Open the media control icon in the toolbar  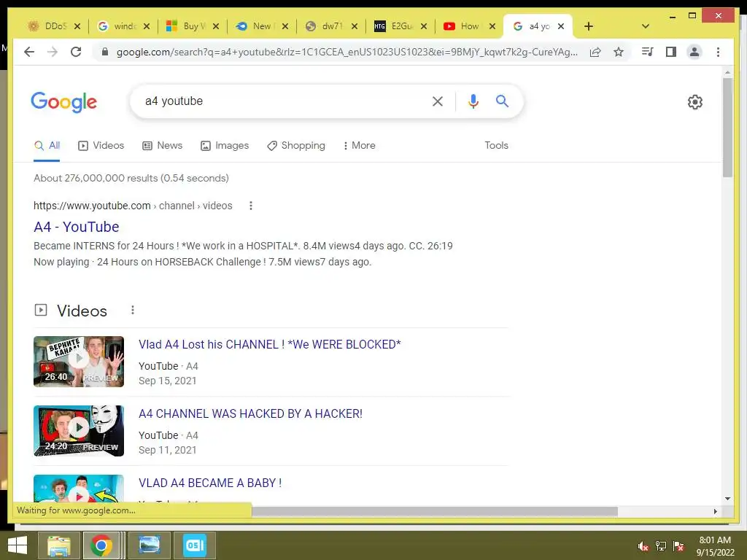(648, 52)
